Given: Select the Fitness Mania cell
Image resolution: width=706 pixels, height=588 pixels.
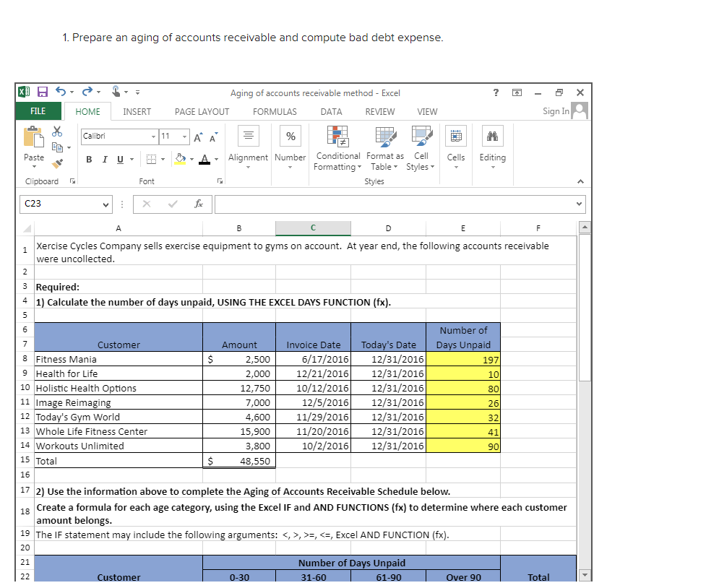Looking at the screenshot, I should pyautogui.click(x=119, y=359).
